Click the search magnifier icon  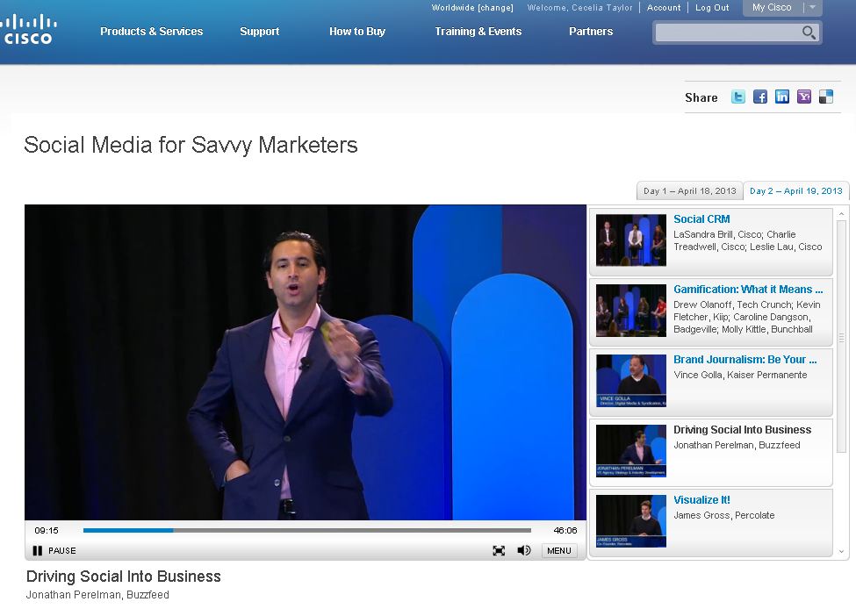(x=809, y=32)
